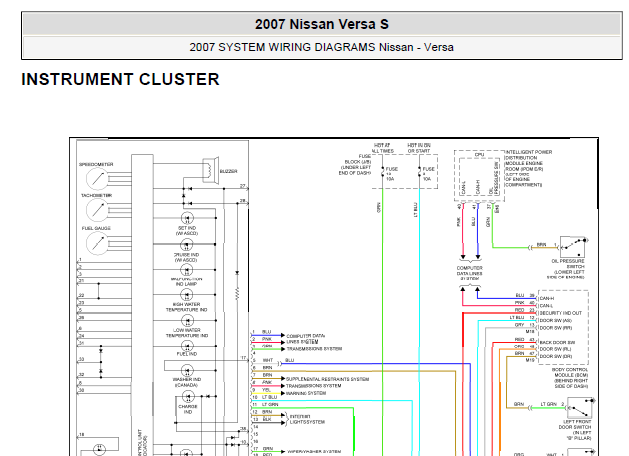Click the "LT GRN" wire label at pin 11
The image size is (629, 456).
(270, 404)
